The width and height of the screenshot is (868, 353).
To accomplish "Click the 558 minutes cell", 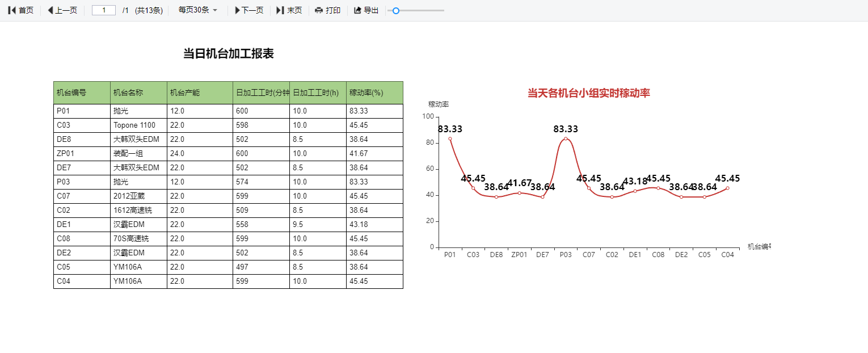I will [x=262, y=225].
